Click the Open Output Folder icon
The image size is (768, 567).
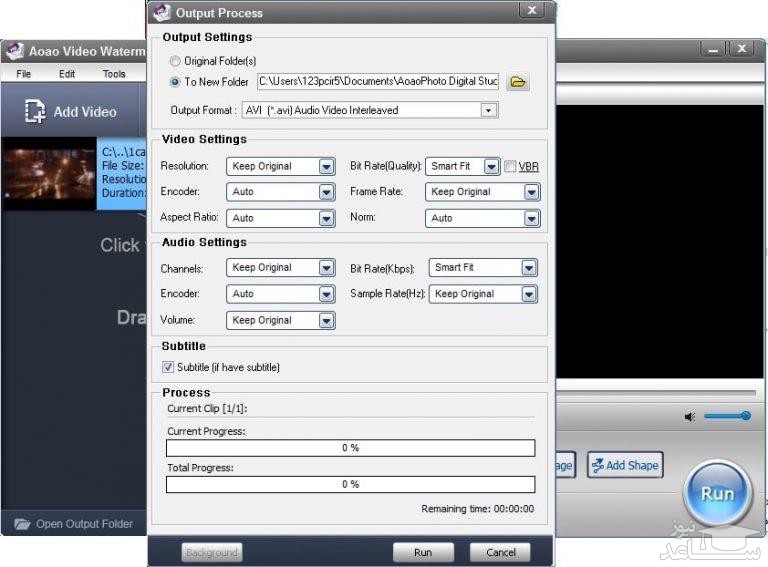[22, 524]
